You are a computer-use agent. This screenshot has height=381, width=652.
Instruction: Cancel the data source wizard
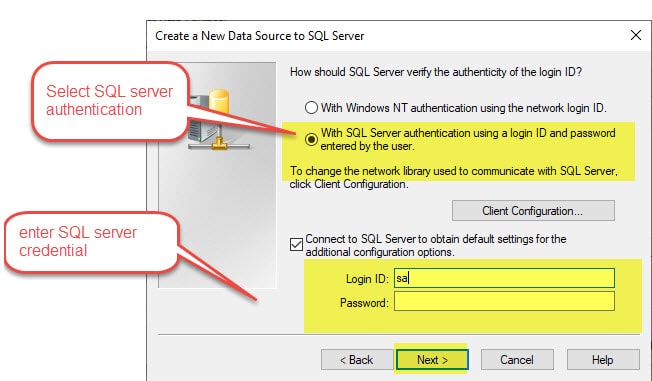point(517,360)
